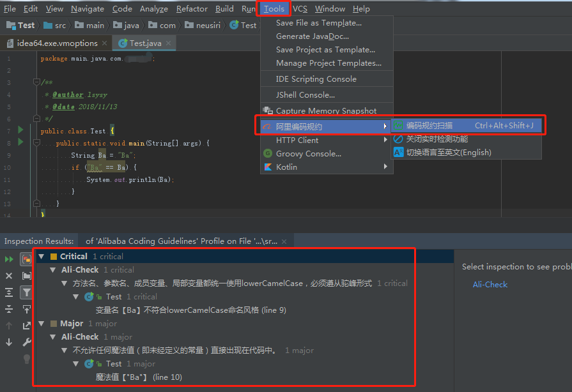
Task: Go to next problem with down arrow icon
Action: click(x=8, y=341)
